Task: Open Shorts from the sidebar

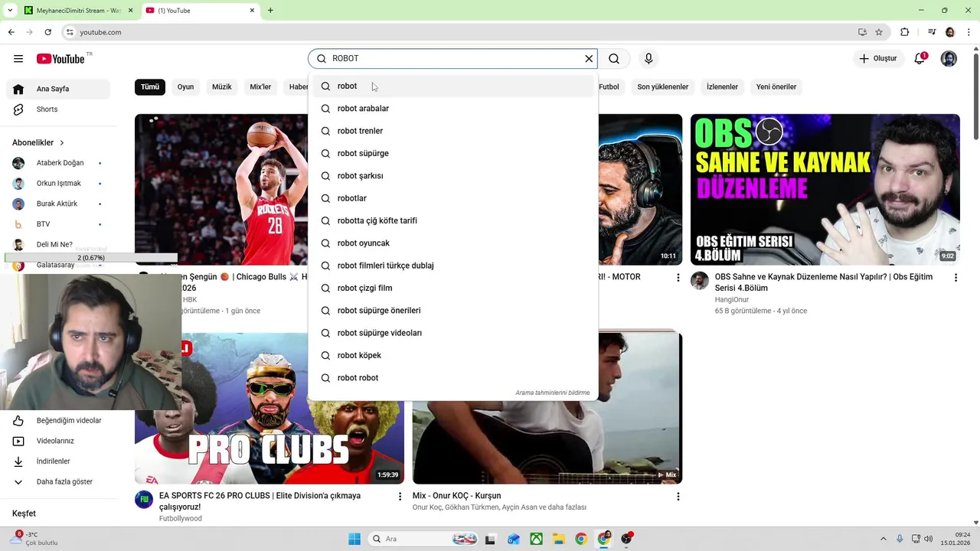Action: click(x=58, y=109)
